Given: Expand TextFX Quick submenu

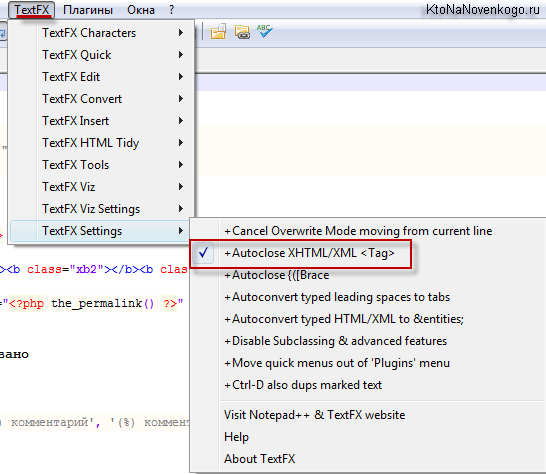Looking at the screenshot, I should (101, 55).
